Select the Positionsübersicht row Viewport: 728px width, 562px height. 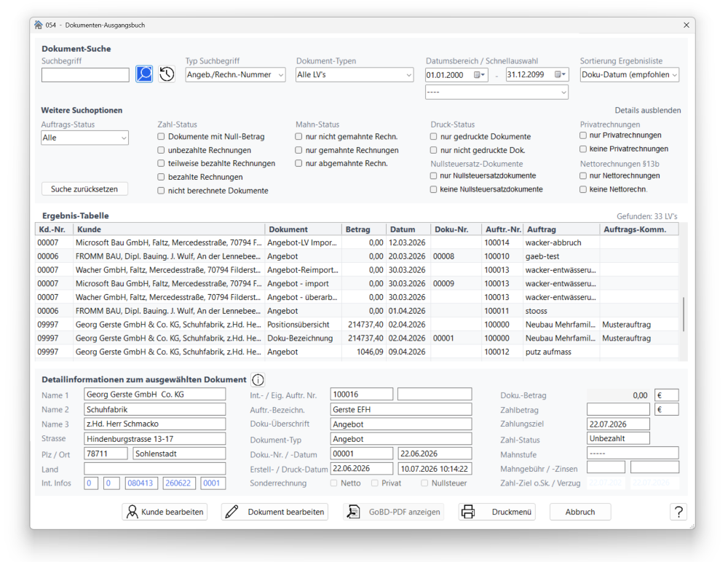357,325
